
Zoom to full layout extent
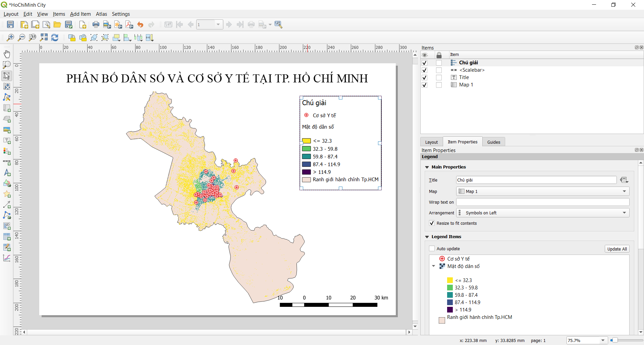point(44,38)
